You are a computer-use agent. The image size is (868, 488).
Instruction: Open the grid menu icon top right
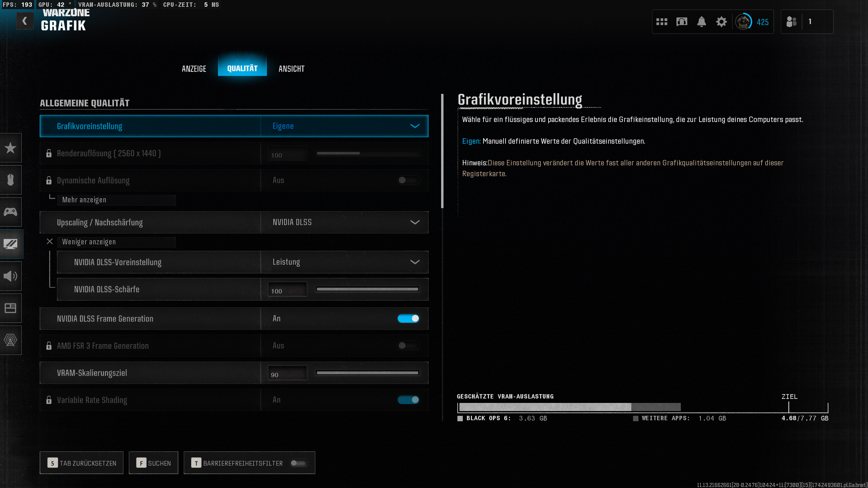click(662, 22)
